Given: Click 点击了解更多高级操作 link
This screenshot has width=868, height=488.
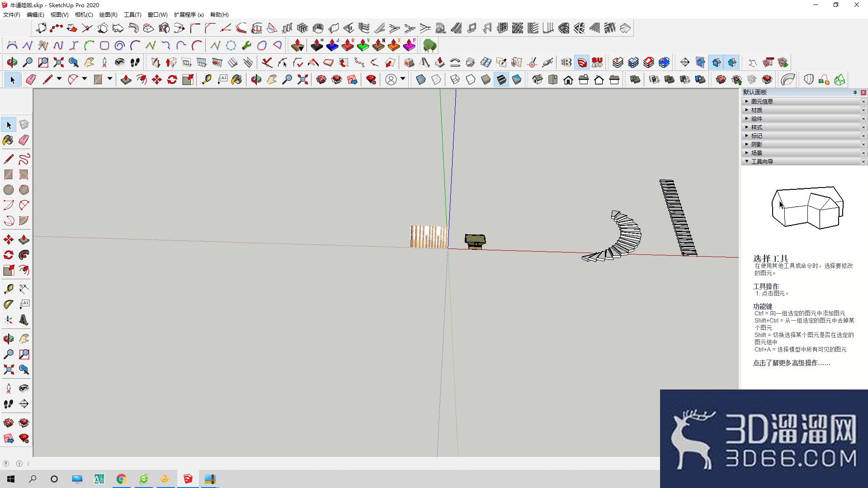Looking at the screenshot, I should click(791, 363).
